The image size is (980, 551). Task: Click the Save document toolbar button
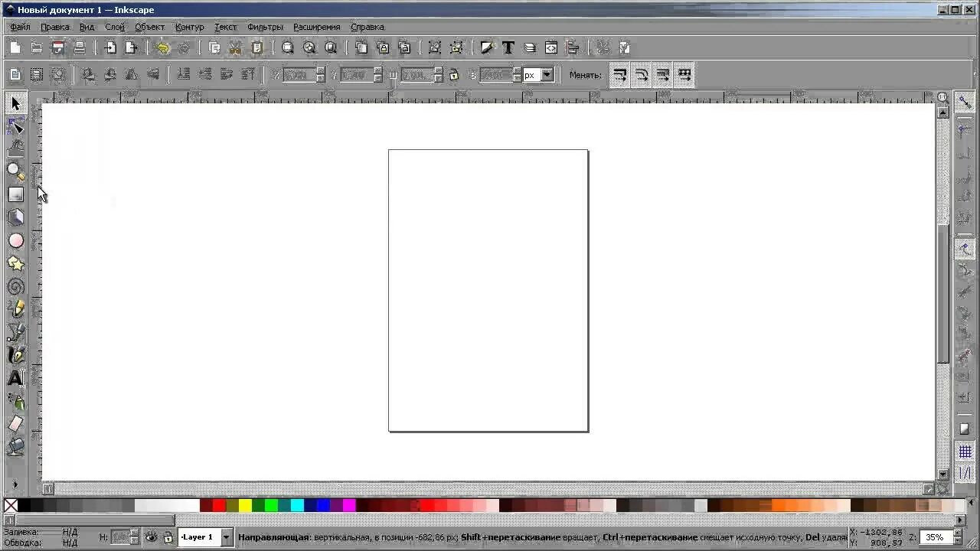click(x=57, y=47)
